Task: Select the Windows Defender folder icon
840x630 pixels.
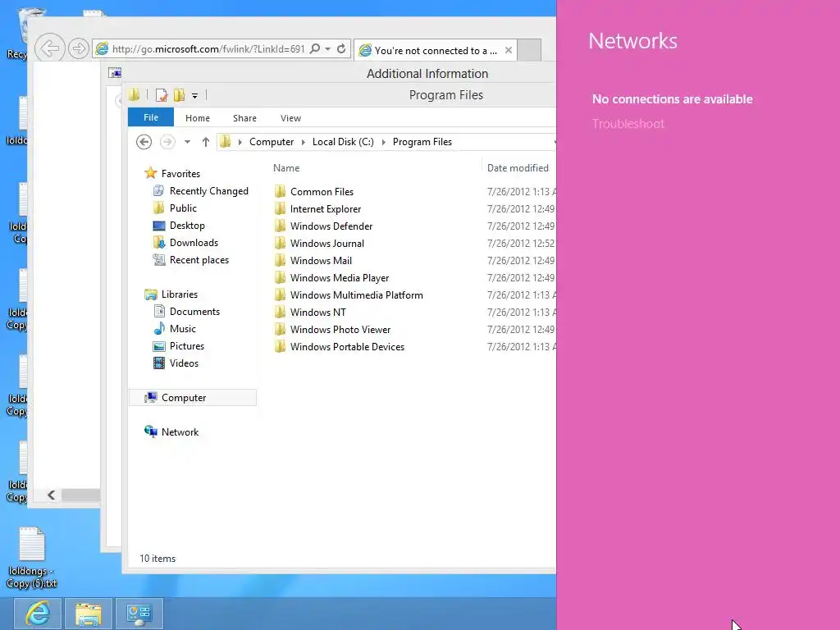Action: tap(280, 226)
